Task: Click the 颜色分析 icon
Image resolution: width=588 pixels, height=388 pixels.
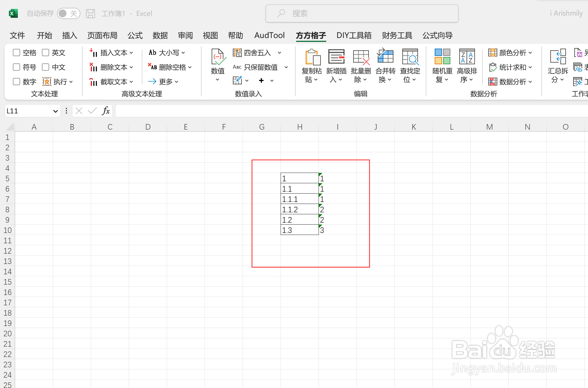Action: (x=493, y=53)
